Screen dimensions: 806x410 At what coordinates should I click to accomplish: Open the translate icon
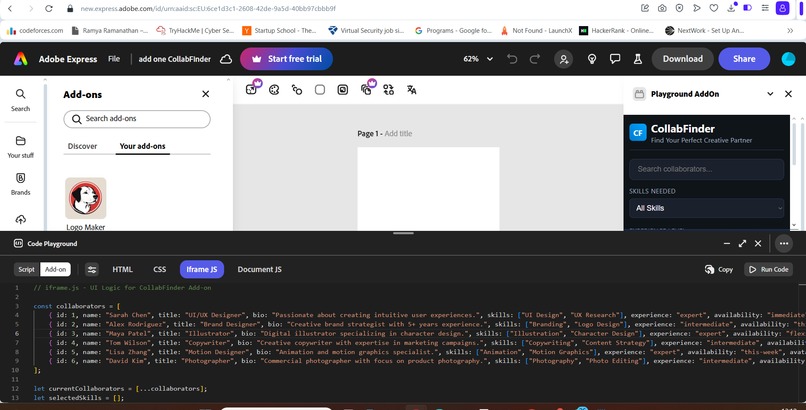[x=412, y=90]
